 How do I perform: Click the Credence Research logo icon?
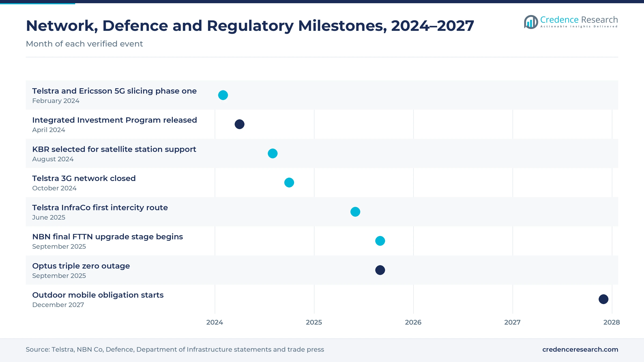[x=531, y=22]
